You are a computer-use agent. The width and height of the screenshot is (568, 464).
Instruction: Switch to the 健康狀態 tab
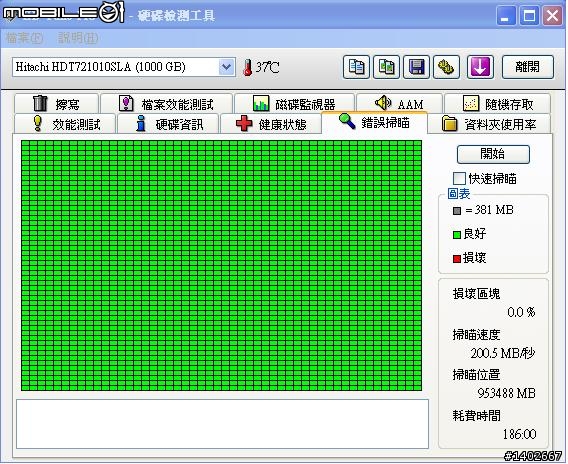pyautogui.click(x=271, y=124)
